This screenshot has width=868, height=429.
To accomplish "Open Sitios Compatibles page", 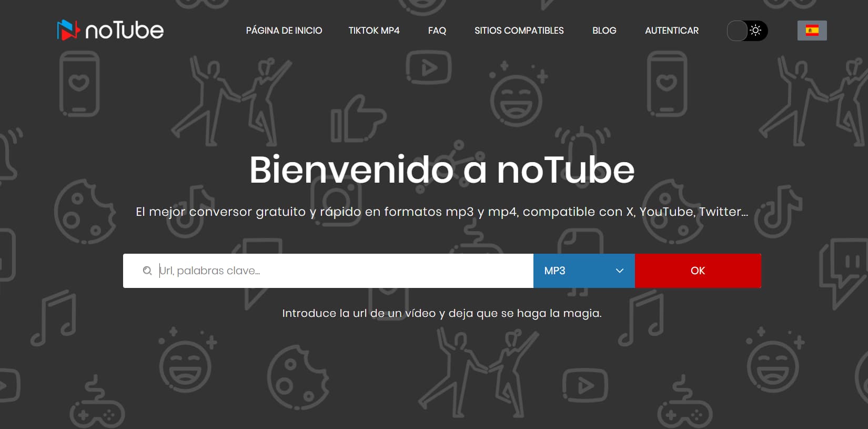I will click(x=519, y=31).
